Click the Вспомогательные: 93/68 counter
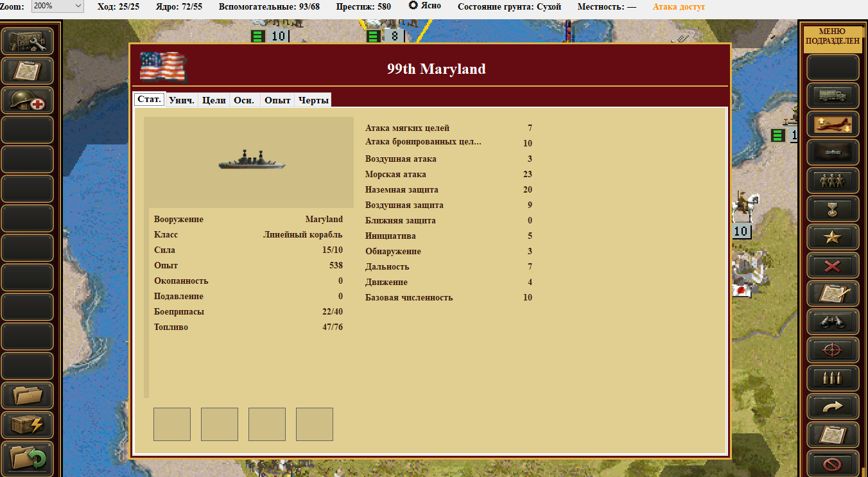 [x=269, y=6]
